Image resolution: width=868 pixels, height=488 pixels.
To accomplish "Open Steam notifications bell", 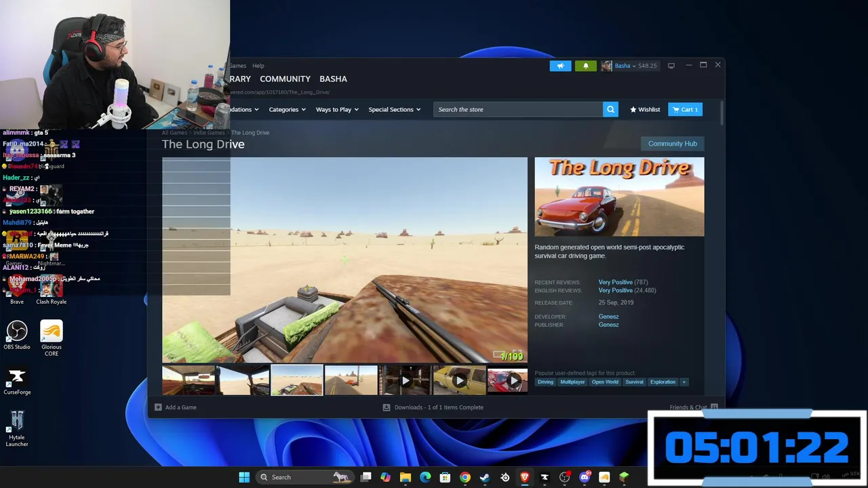I will (x=586, y=66).
